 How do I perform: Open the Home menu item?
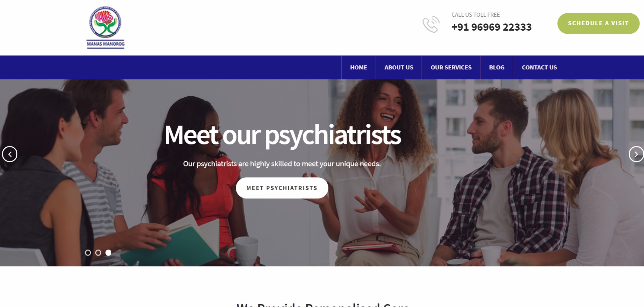pos(359,67)
